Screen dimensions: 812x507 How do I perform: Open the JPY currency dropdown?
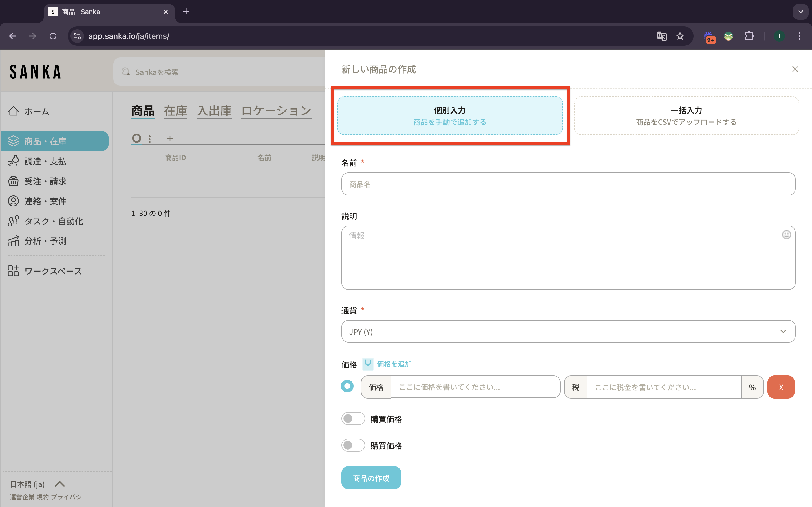[x=568, y=331]
